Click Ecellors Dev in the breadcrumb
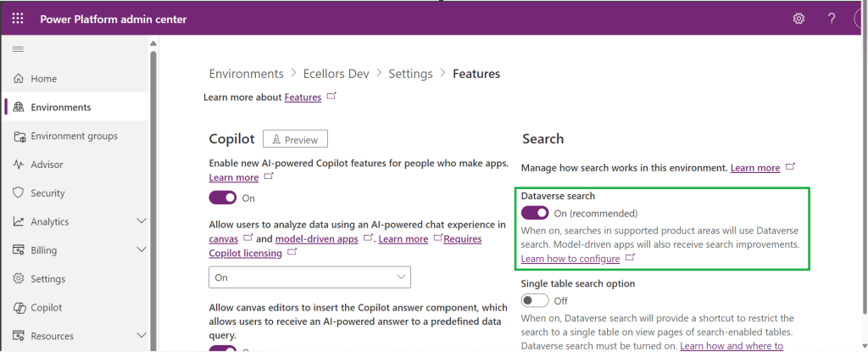Viewport: 868px width, 352px height. (x=336, y=74)
